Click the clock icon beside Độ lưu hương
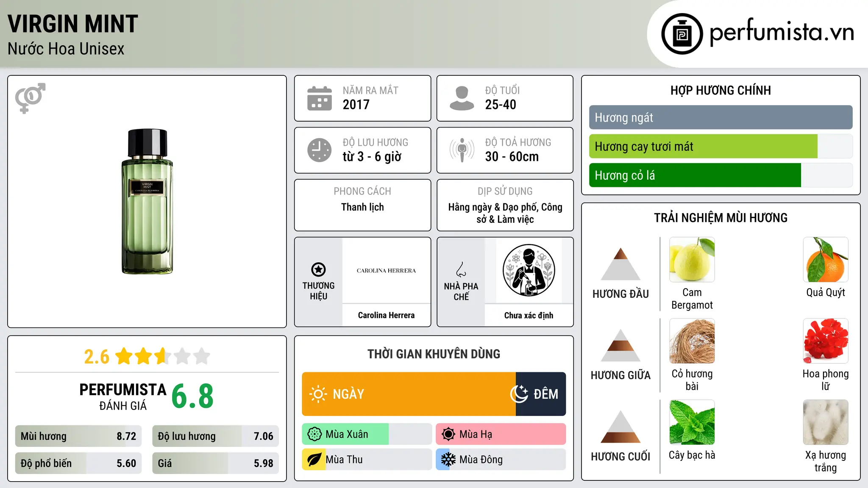Image resolution: width=868 pixels, height=488 pixels. click(x=320, y=150)
